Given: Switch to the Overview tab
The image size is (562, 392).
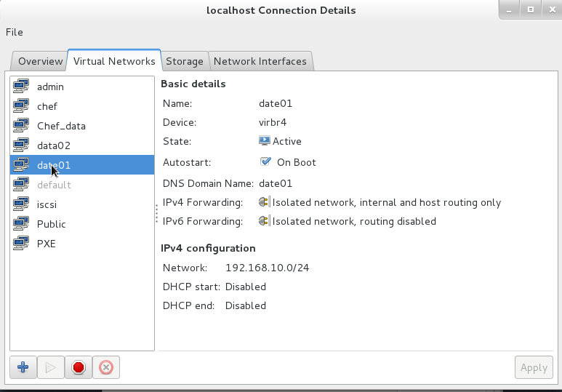Looking at the screenshot, I should point(40,62).
